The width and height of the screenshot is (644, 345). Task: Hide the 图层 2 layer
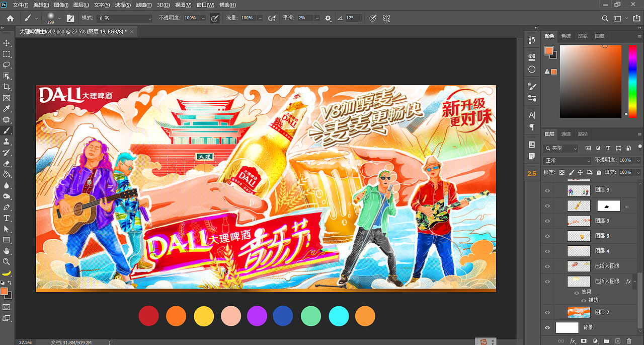pos(547,312)
